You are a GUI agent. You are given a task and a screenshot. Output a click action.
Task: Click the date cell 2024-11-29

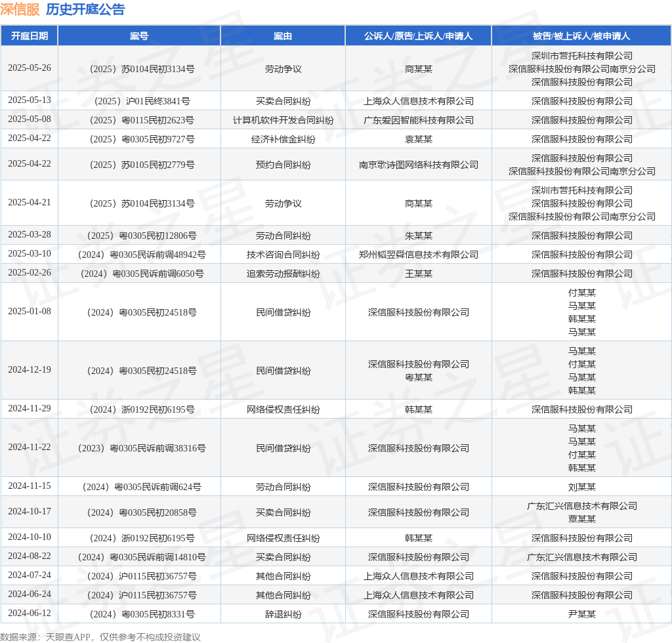click(29, 409)
